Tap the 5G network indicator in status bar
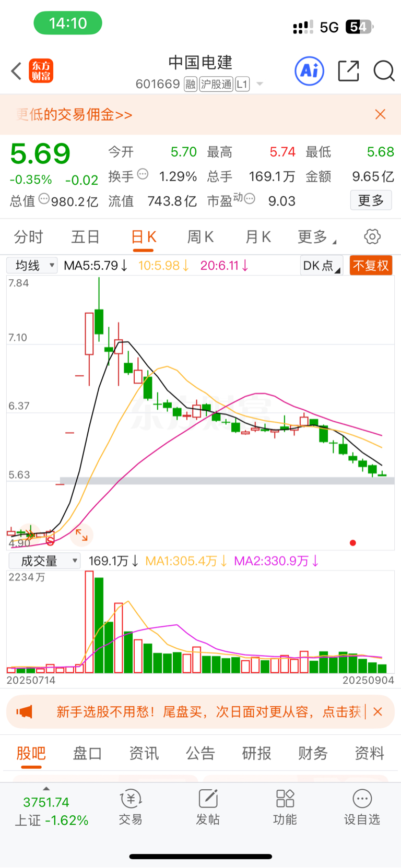401x868 pixels. [x=329, y=27]
